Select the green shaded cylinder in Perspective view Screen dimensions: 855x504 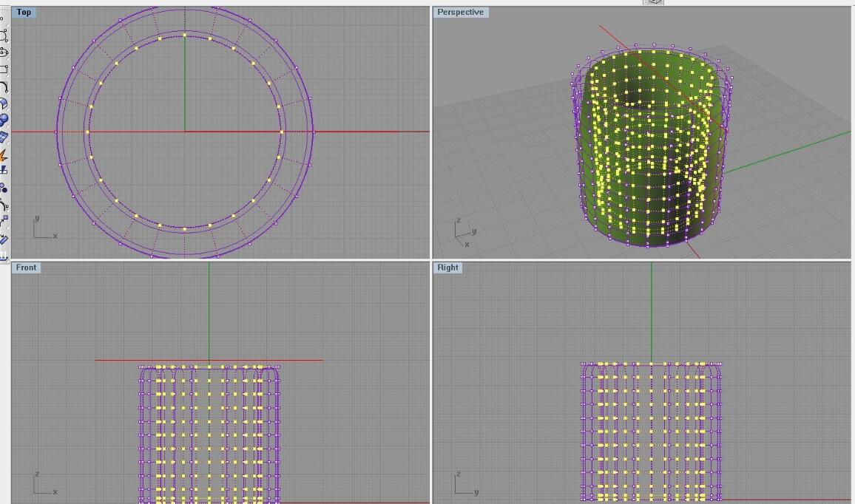coord(652,147)
